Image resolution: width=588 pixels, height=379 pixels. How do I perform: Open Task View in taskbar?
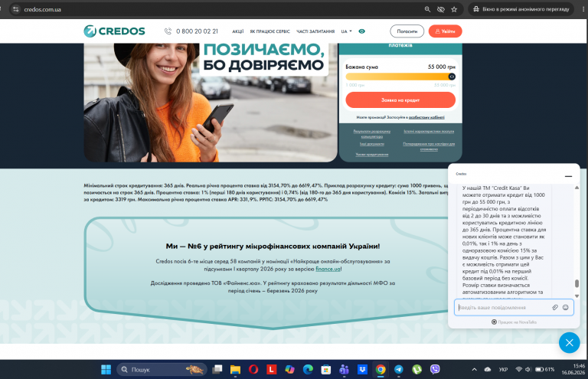tap(217, 370)
